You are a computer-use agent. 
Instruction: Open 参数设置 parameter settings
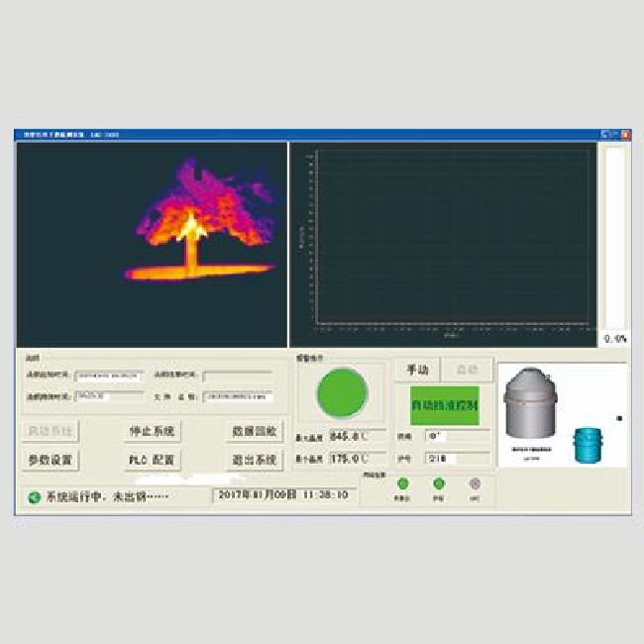50,460
